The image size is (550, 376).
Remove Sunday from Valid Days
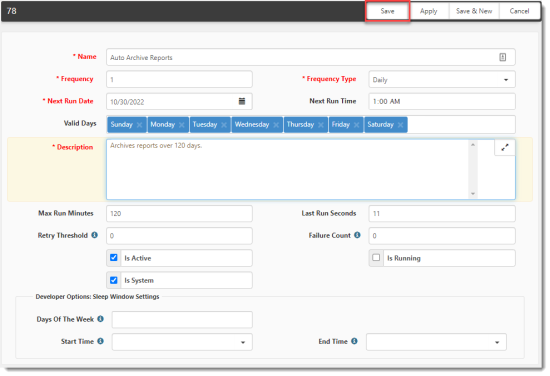[x=139, y=125]
